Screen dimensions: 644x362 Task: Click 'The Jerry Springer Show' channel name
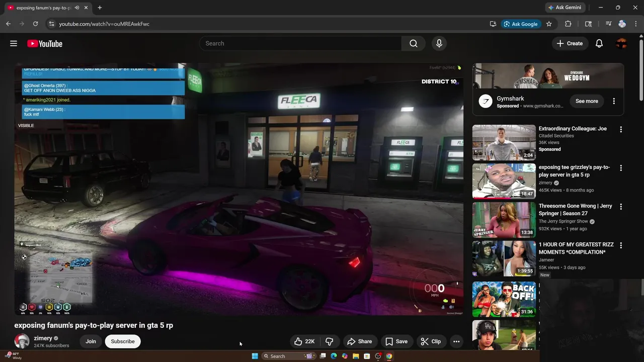coord(563,222)
